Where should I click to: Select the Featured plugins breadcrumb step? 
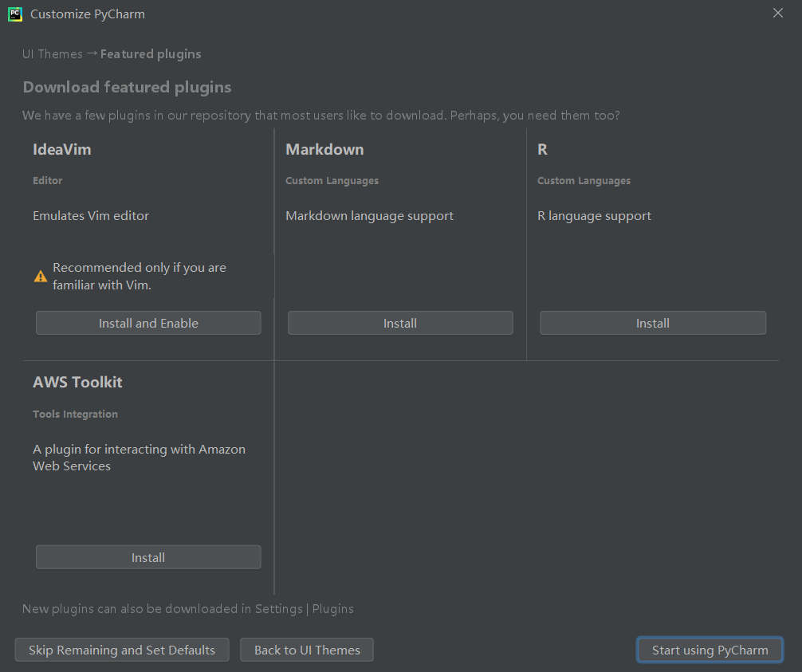coord(151,54)
